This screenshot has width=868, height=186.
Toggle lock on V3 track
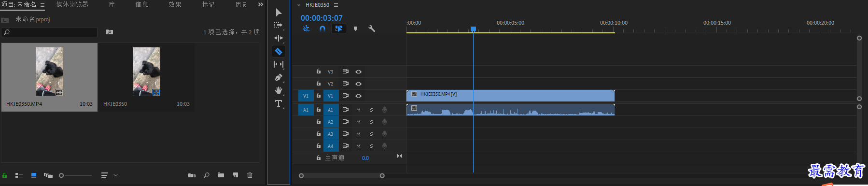click(319, 72)
